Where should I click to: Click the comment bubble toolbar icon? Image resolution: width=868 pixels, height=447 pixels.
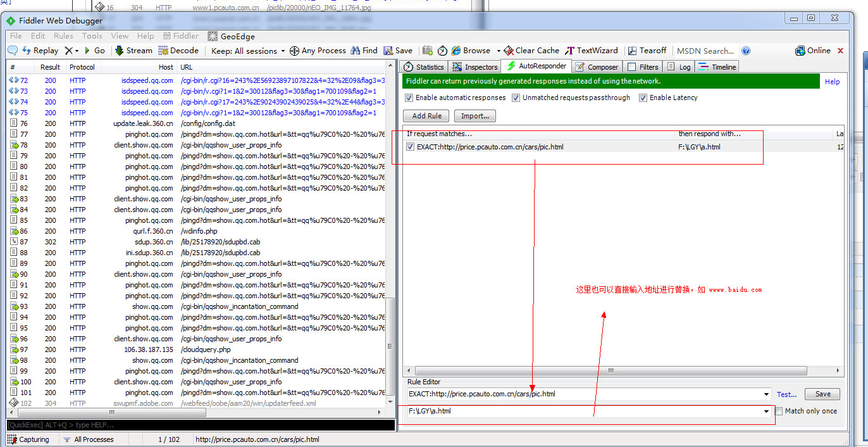click(12, 51)
